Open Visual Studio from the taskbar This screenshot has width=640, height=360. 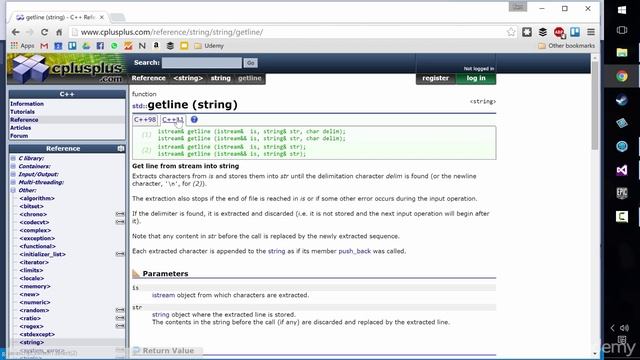coord(622,170)
